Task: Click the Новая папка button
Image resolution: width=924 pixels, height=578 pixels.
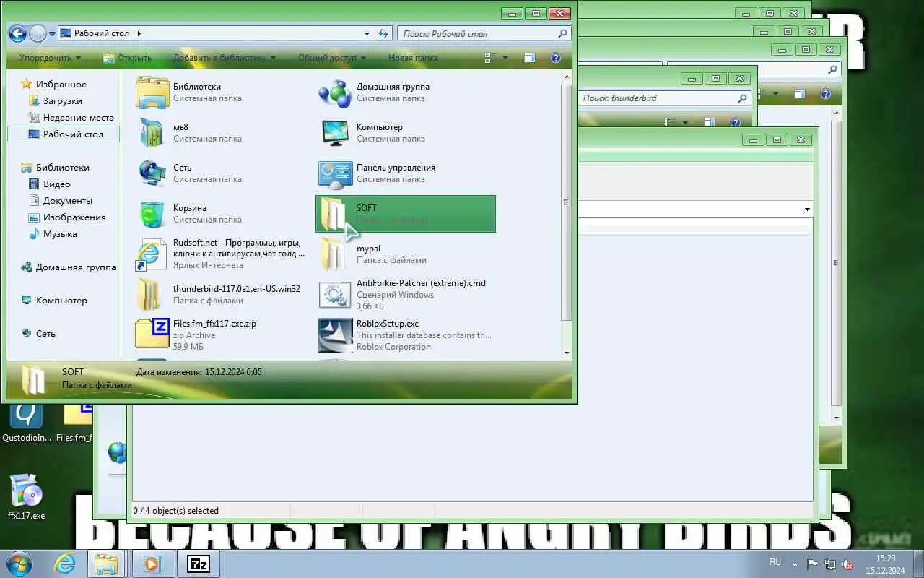Action: 413,58
